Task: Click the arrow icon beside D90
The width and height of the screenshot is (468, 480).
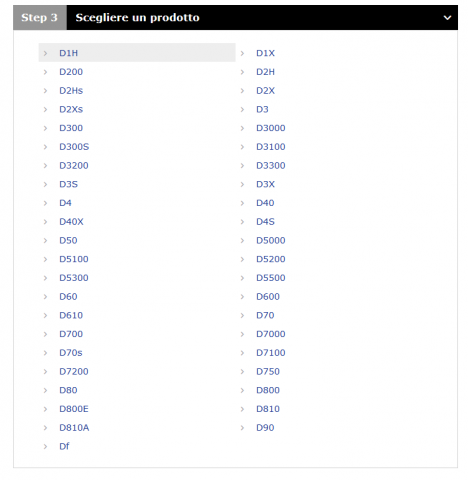Action: tap(242, 428)
